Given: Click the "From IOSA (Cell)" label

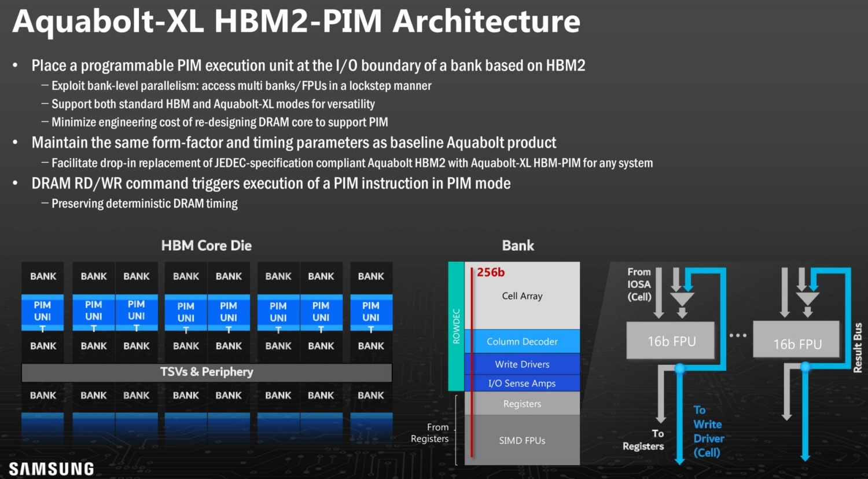Looking at the screenshot, I should point(639,284).
